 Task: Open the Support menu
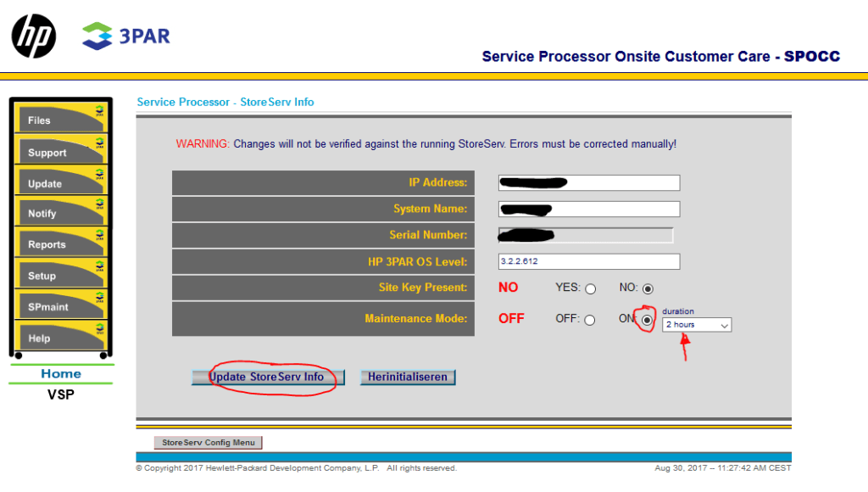61,150
